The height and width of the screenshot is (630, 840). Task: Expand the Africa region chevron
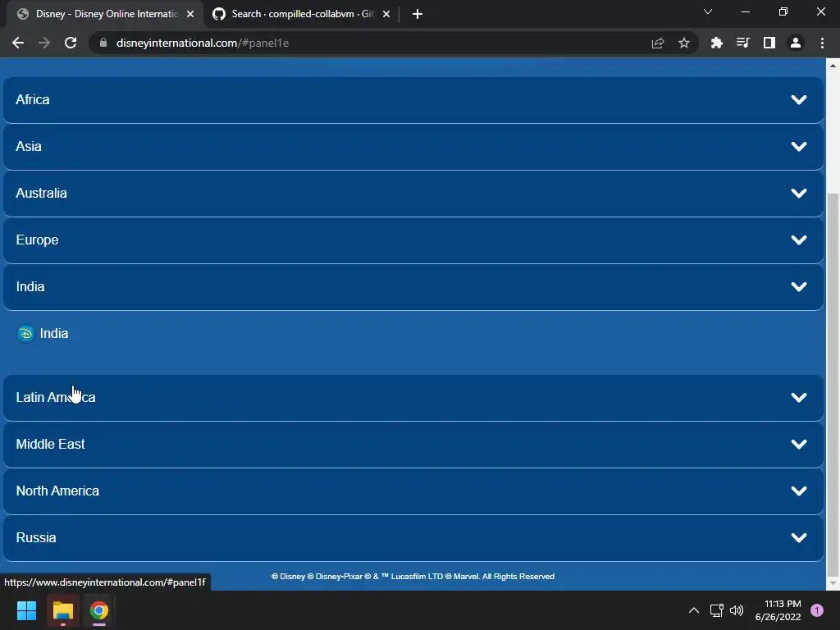coord(799,99)
